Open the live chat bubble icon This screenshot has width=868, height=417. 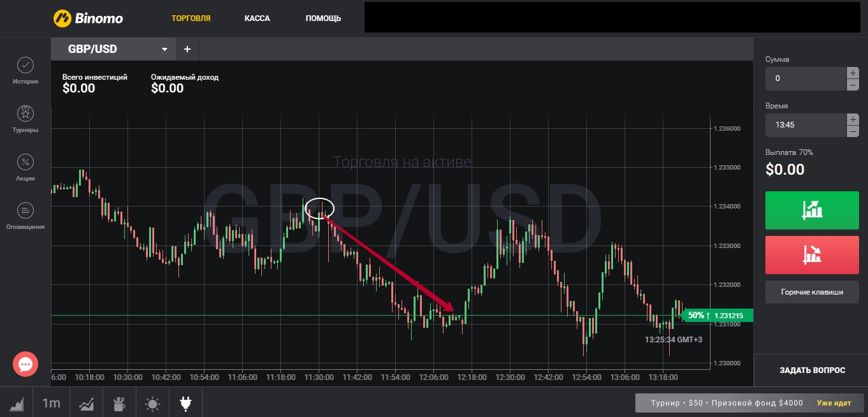click(x=25, y=364)
